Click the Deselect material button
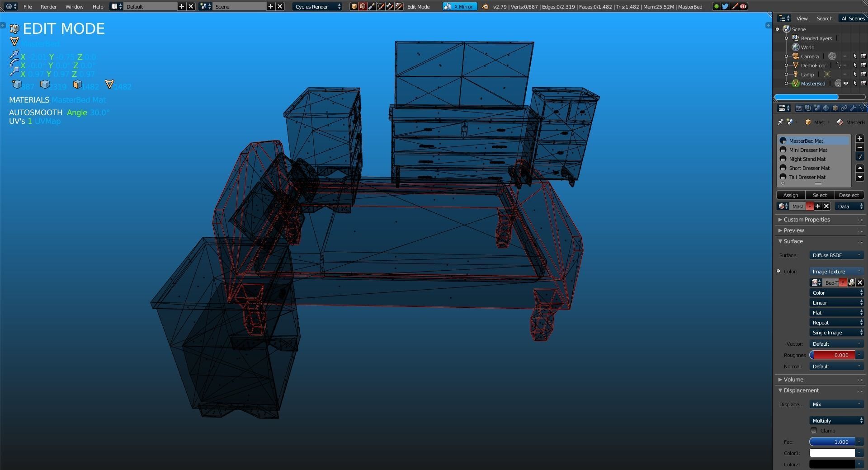Screen dimensions: 868x470 click(849, 195)
